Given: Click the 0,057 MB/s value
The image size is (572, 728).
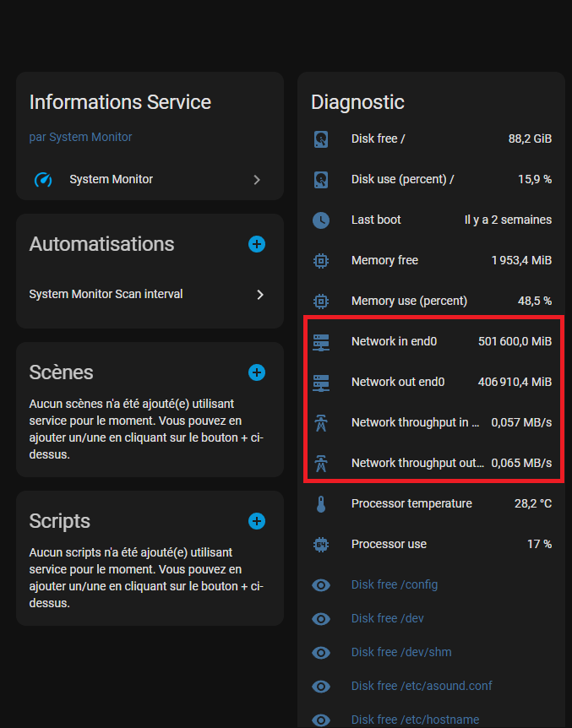Looking at the screenshot, I should (521, 422).
